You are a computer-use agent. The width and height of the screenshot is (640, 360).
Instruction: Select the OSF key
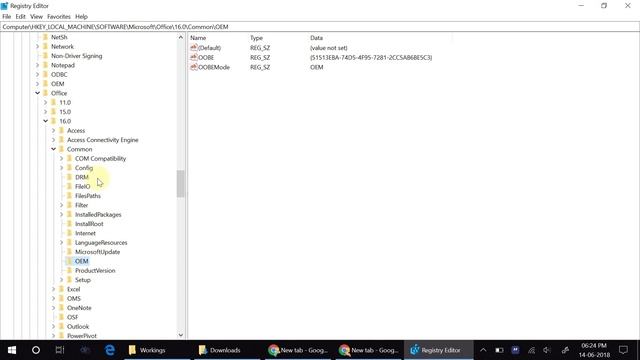point(72,318)
